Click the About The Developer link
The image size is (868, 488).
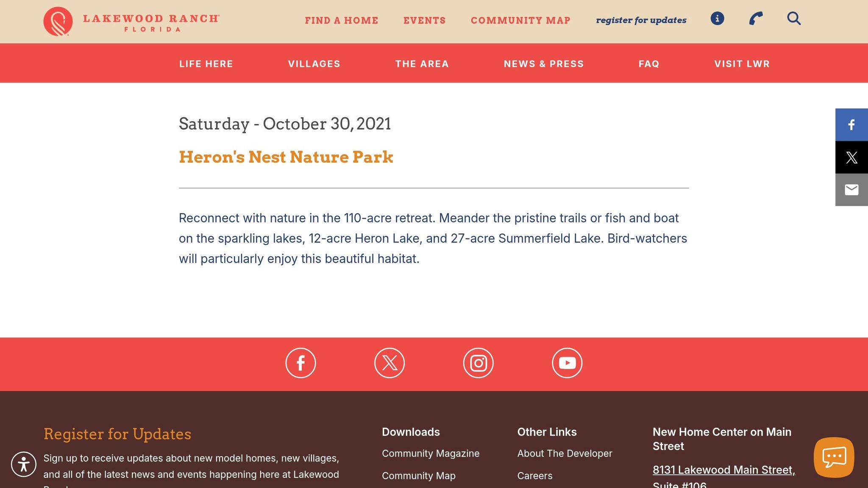pyautogui.click(x=565, y=453)
